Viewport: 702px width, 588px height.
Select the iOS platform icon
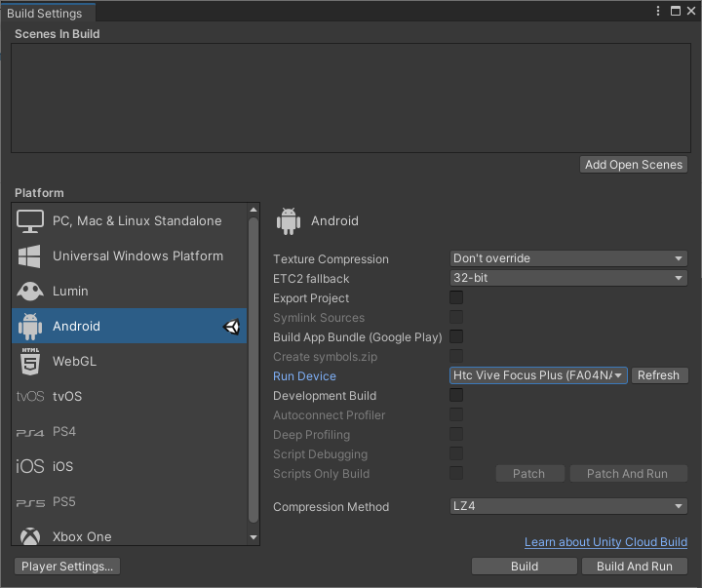(30, 467)
